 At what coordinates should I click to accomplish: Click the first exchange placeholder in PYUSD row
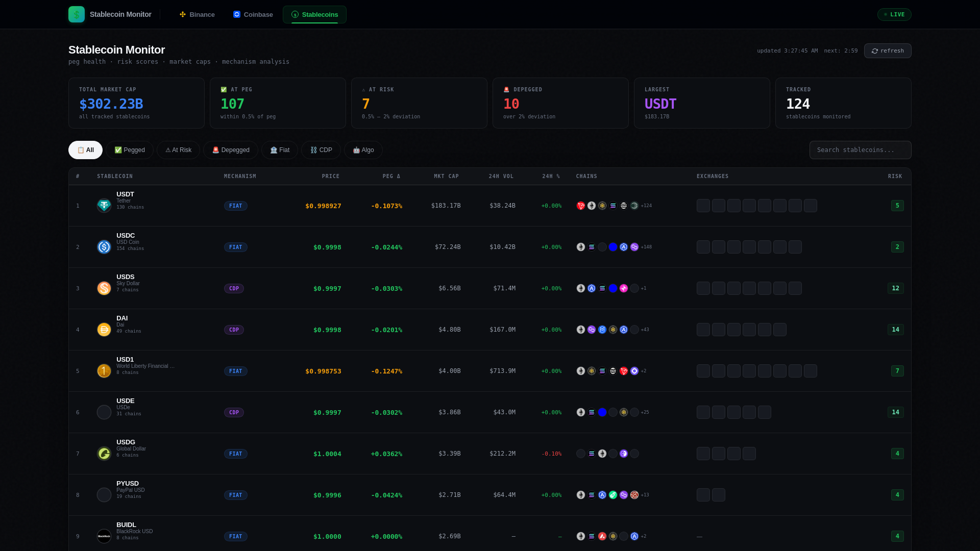click(703, 495)
